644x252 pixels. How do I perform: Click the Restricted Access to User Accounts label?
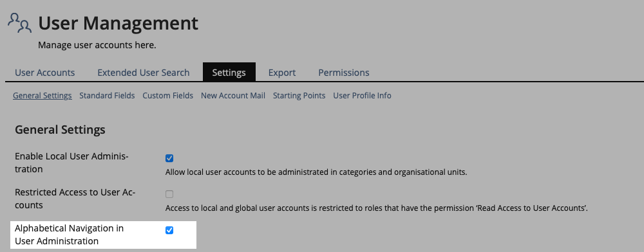(75, 199)
